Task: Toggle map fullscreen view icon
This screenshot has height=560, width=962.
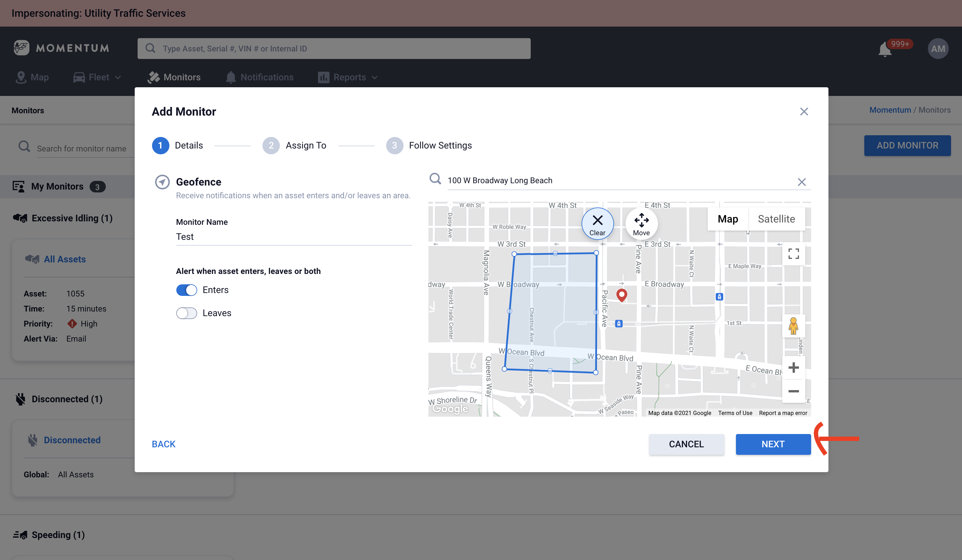Action: pyautogui.click(x=793, y=253)
